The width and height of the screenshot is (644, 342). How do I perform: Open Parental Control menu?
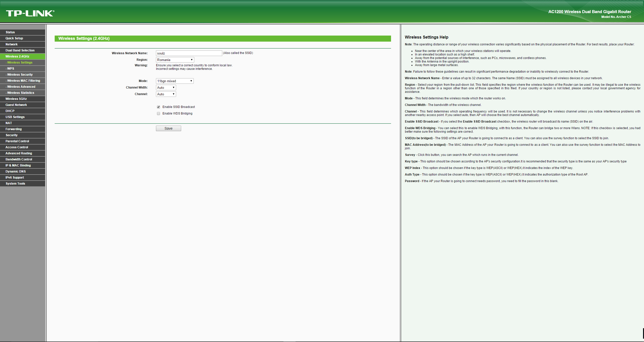17,141
